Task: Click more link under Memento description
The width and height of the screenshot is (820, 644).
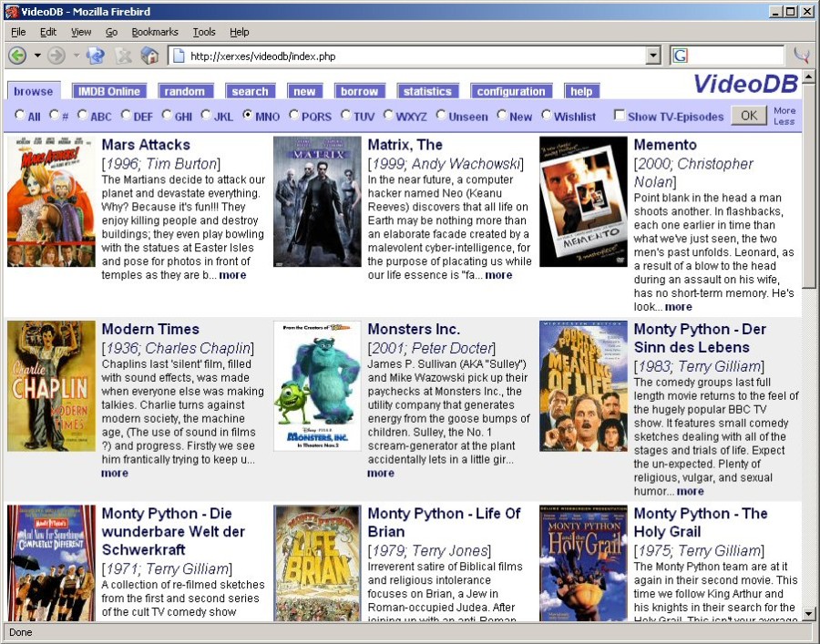Action: pos(679,307)
